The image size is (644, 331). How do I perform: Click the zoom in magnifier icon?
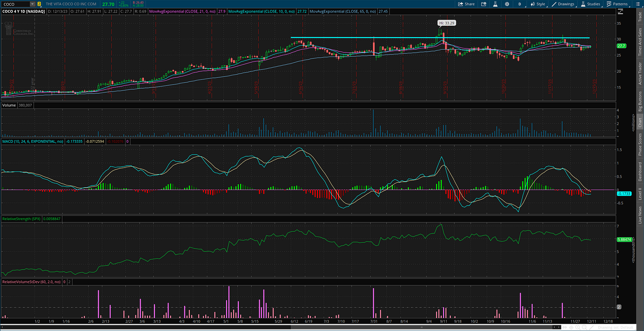[577, 327]
